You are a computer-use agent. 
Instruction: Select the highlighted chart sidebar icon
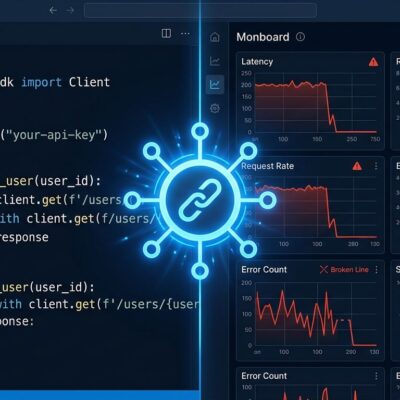pos(215,84)
